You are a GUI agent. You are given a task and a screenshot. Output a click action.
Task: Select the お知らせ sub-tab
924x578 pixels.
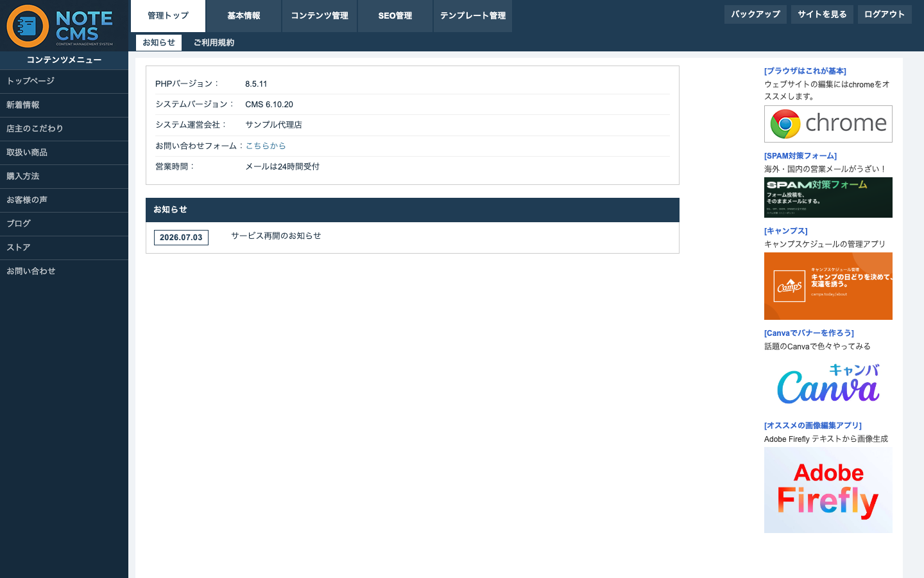click(158, 42)
